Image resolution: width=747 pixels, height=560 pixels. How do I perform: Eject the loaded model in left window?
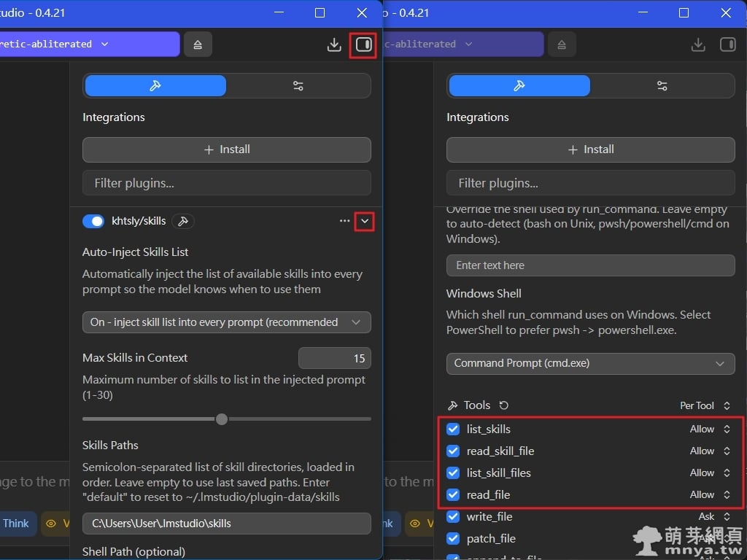(198, 44)
